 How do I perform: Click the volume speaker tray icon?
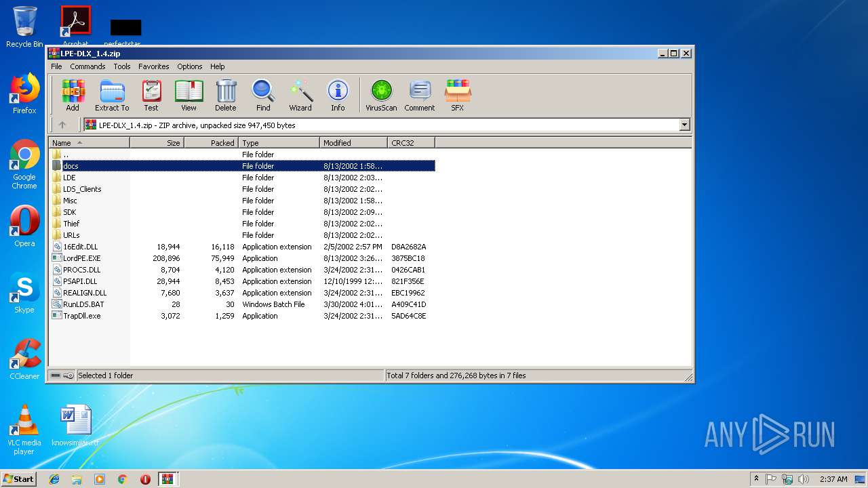[803, 479]
